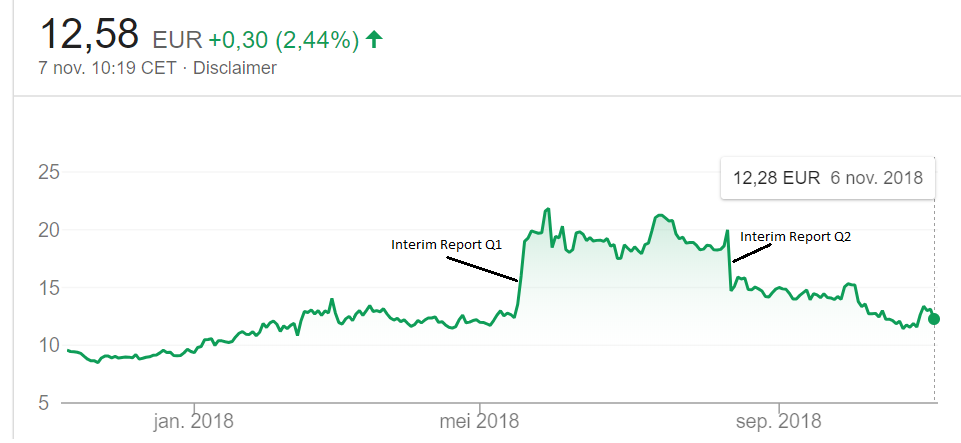Click the chart's highest peak near 22
Image resolution: width=961 pixels, height=443 pixels.
tap(548, 209)
